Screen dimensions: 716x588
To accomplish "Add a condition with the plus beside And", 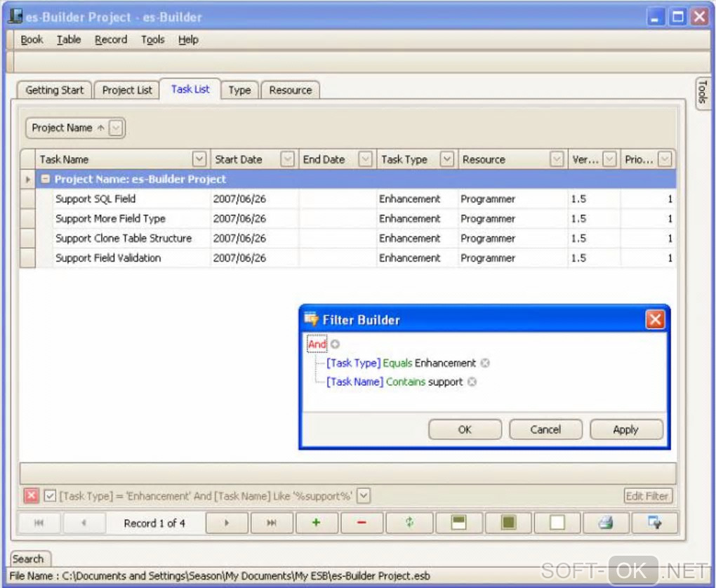I will pyautogui.click(x=335, y=345).
